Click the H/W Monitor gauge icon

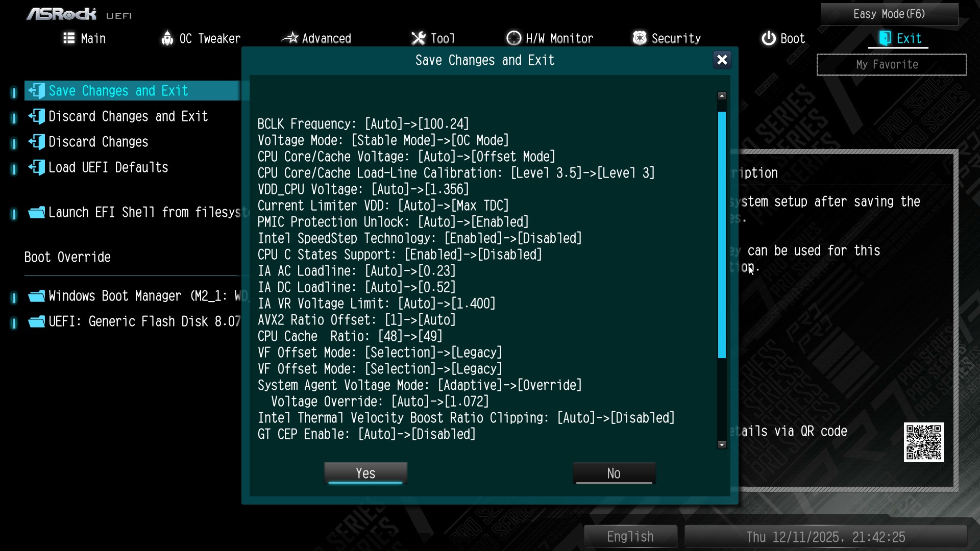[513, 38]
